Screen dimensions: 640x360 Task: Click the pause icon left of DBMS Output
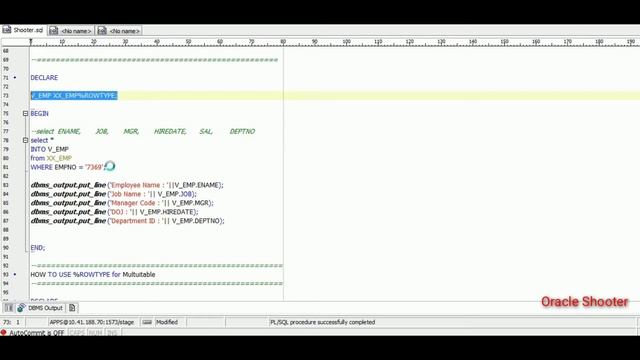click(x=9, y=308)
